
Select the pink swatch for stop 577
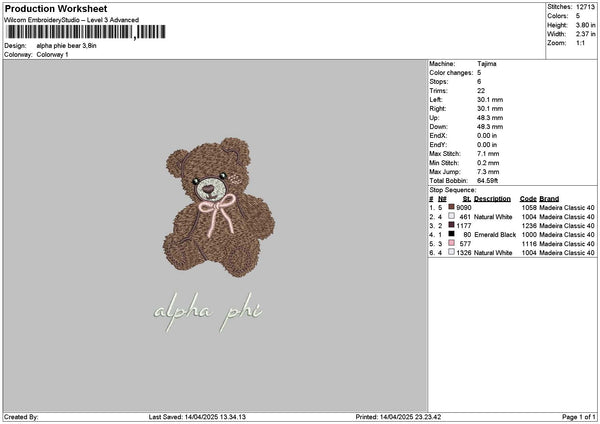coord(452,243)
